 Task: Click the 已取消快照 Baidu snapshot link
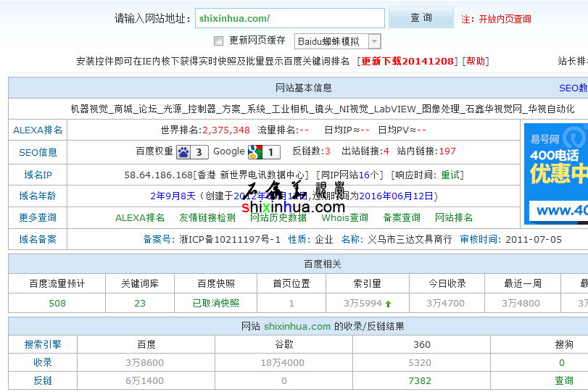point(216,304)
